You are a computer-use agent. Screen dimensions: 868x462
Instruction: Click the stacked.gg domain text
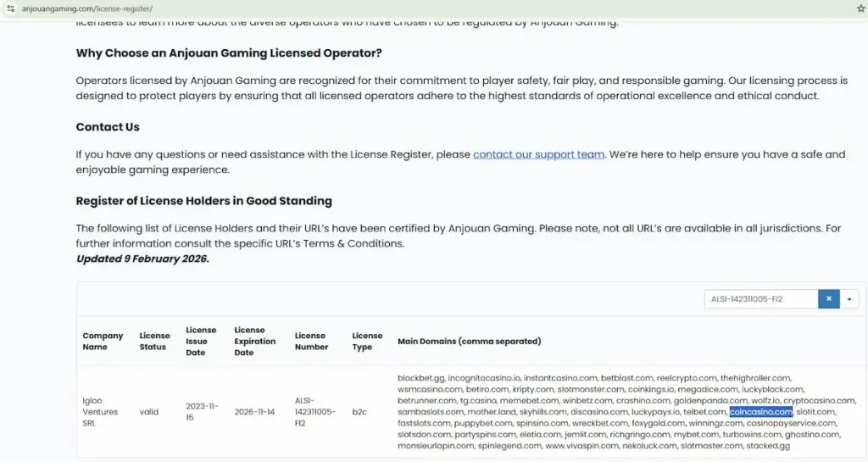coord(768,445)
